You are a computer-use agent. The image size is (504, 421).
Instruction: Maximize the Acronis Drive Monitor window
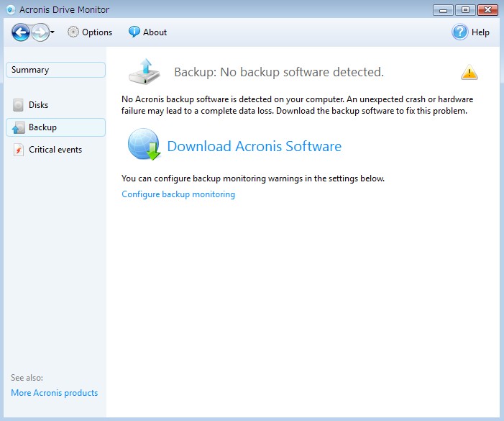465,10
